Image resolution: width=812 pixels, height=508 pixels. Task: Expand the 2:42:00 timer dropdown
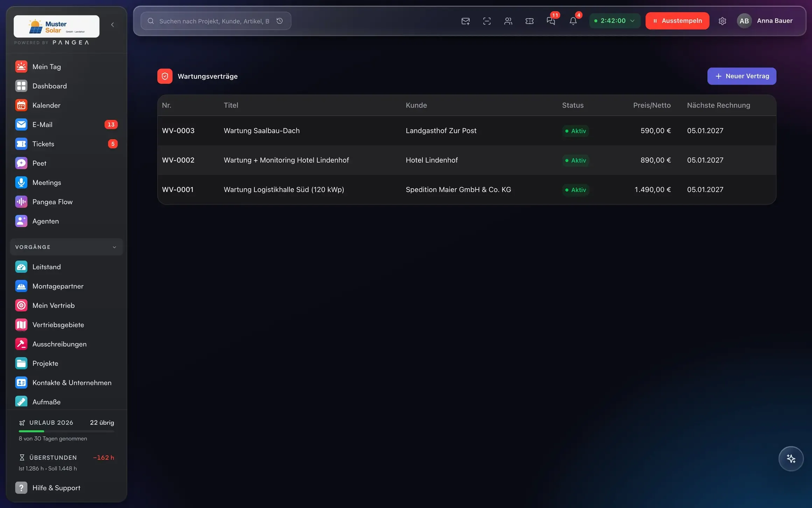pyautogui.click(x=615, y=21)
